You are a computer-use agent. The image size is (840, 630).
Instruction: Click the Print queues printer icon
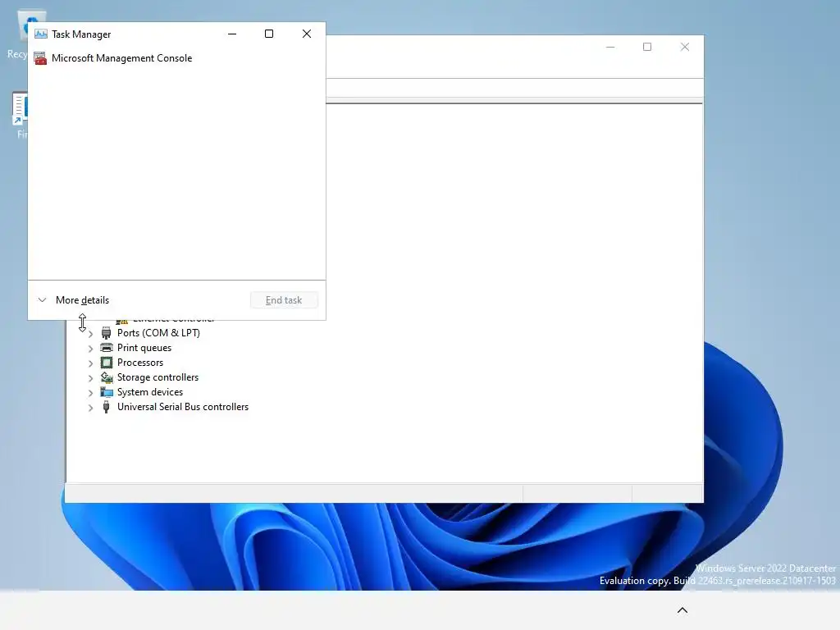[107, 348]
